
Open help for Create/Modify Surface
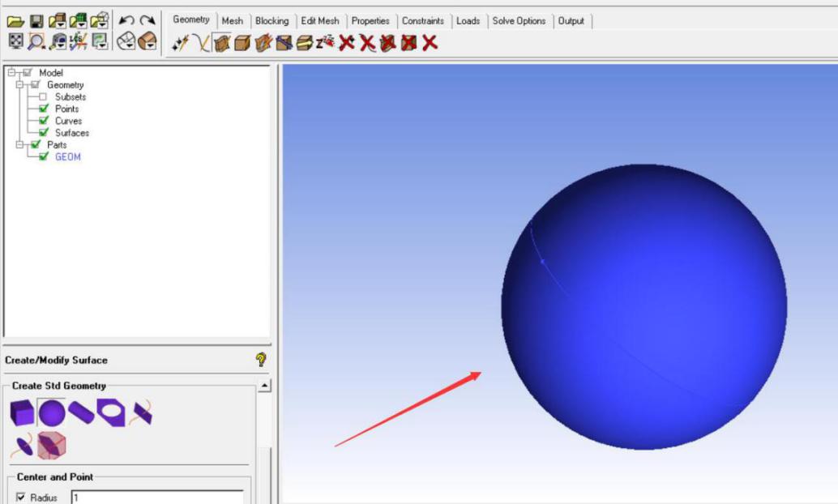(x=261, y=360)
